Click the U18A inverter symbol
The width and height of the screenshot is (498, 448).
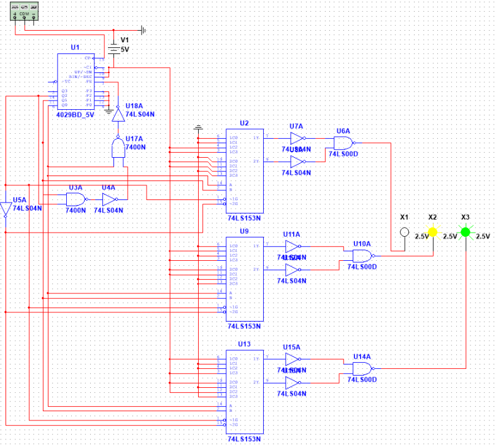[x=118, y=114]
